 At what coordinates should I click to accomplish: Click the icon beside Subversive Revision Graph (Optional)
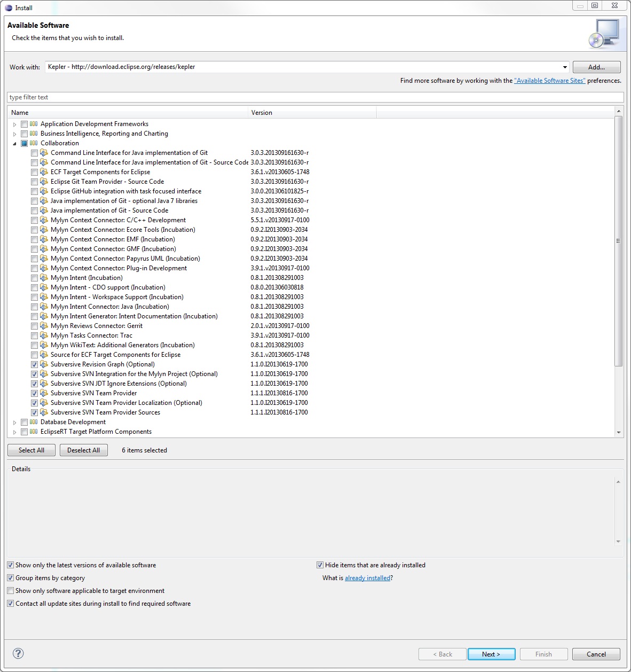(x=44, y=364)
